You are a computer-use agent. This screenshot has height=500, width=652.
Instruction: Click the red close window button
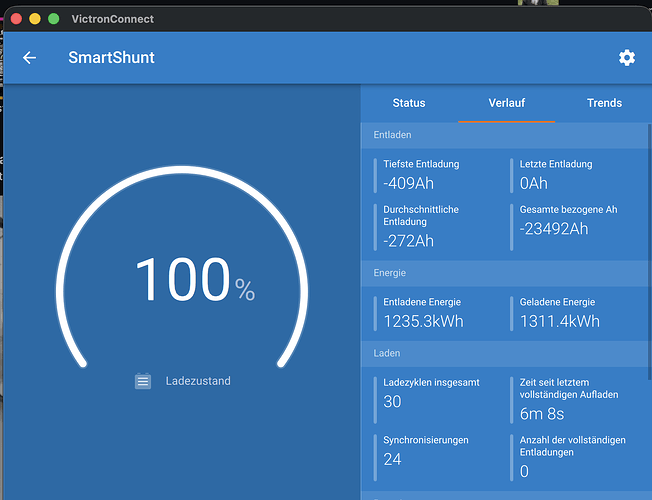pos(16,19)
